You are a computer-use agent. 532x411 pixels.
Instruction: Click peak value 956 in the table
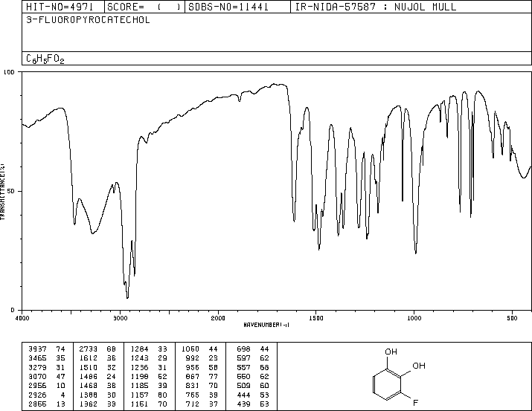pyautogui.click(x=193, y=367)
